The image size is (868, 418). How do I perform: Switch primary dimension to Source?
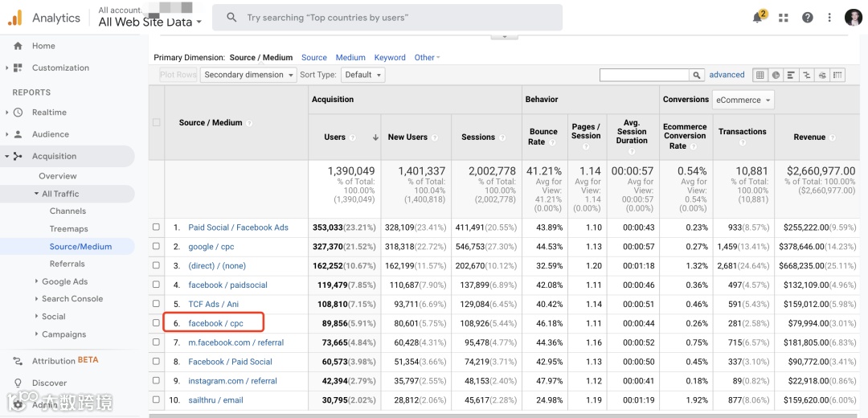314,58
